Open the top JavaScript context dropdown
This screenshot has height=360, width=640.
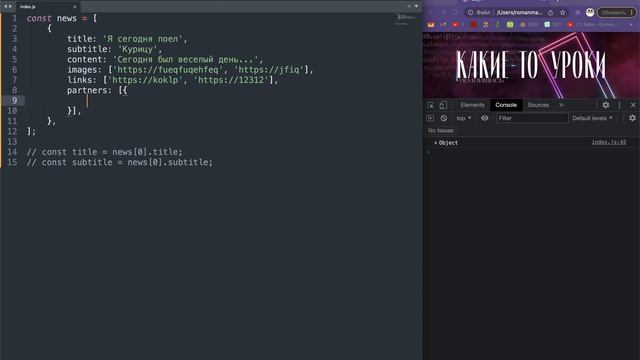pyautogui.click(x=464, y=118)
